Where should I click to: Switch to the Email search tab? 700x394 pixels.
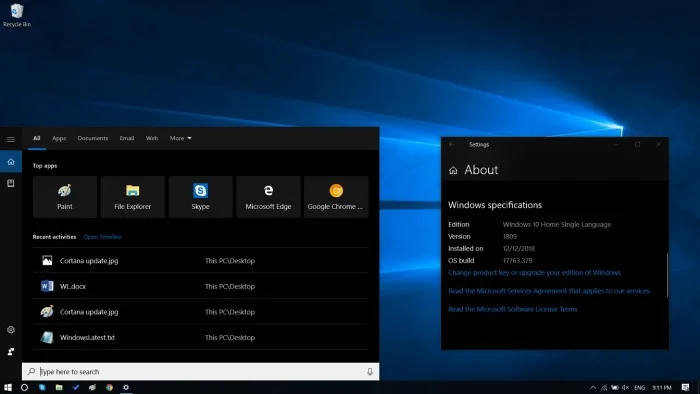pyautogui.click(x=127, y=138)
